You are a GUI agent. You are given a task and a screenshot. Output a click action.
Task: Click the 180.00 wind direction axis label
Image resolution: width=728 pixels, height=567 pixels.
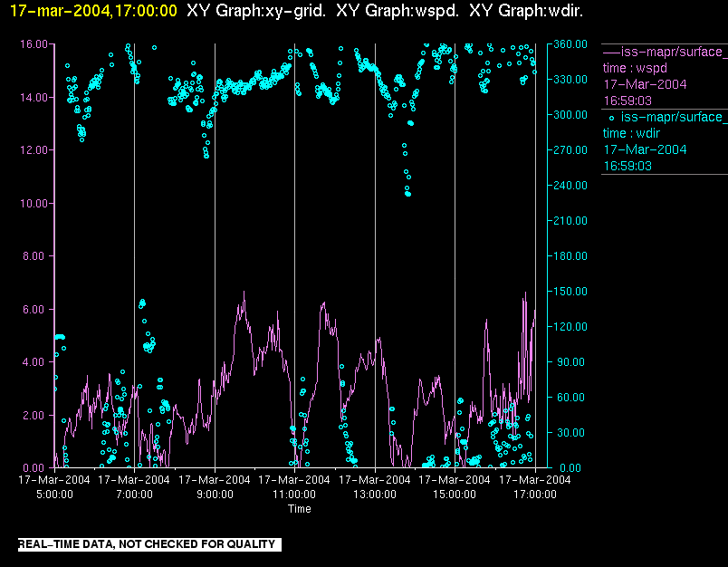(x=570, y=255)
